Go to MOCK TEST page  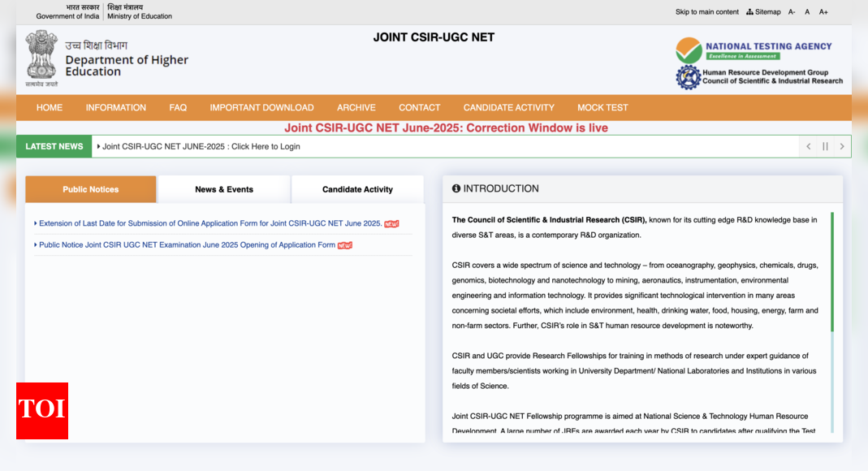pos(602,107)
